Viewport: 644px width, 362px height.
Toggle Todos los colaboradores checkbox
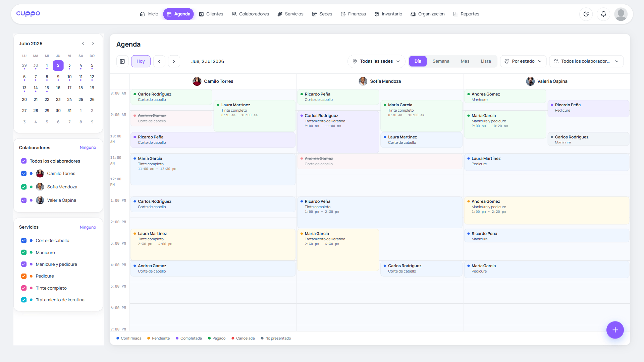click(24, 161)
